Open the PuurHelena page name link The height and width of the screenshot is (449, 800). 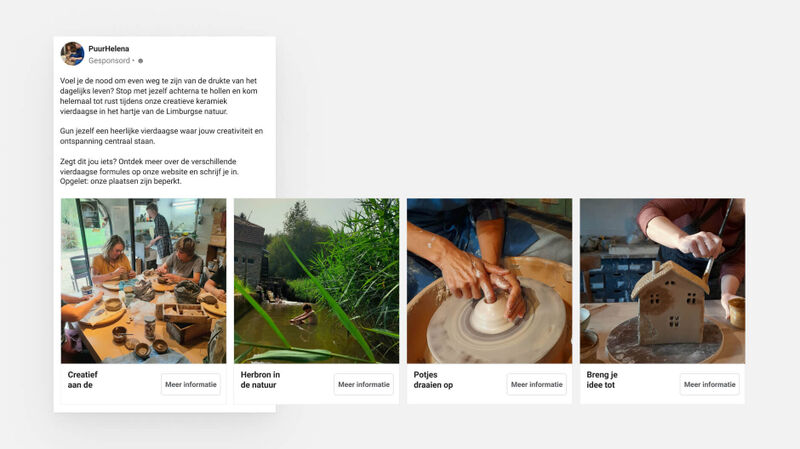(x=109, y=48)
